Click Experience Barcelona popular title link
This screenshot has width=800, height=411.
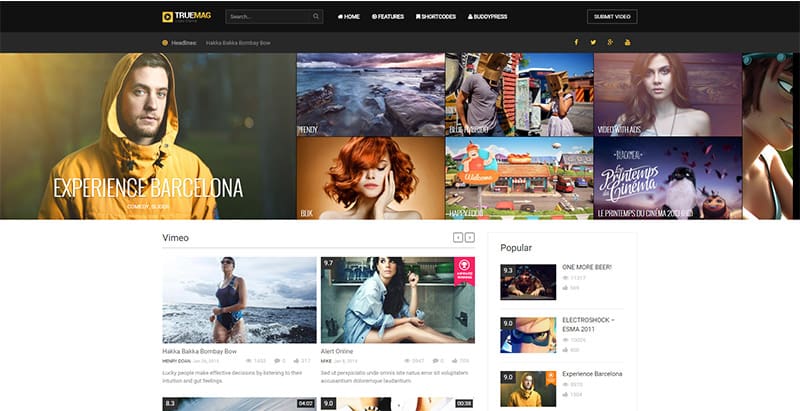tap(592, 374)
